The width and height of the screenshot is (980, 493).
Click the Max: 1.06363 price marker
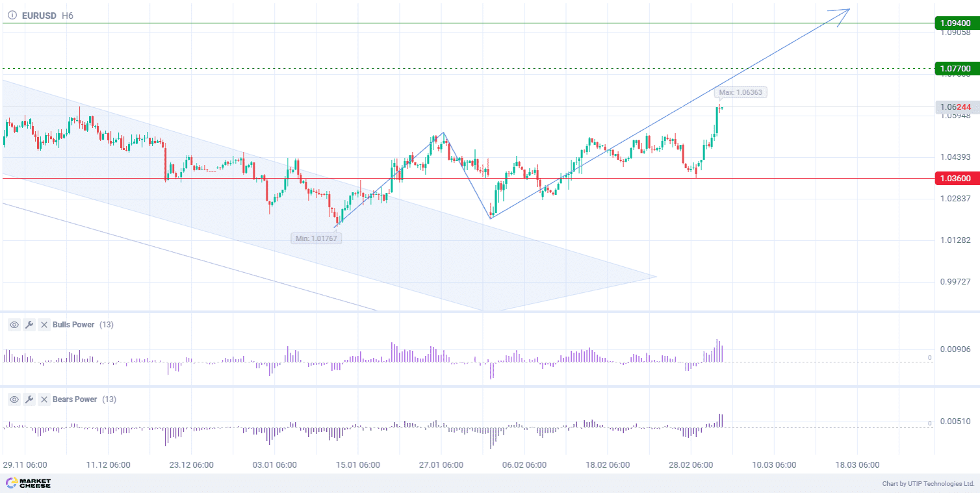740,93
